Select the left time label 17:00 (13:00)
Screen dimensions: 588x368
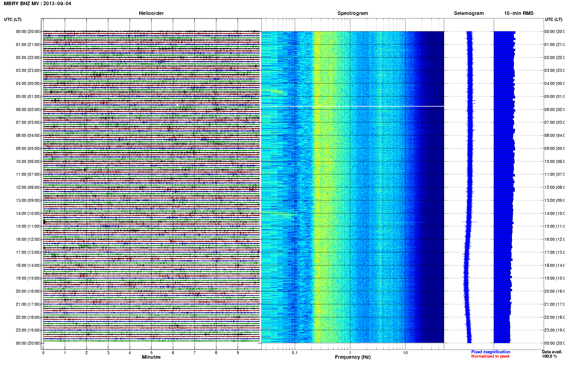[28, 252]
